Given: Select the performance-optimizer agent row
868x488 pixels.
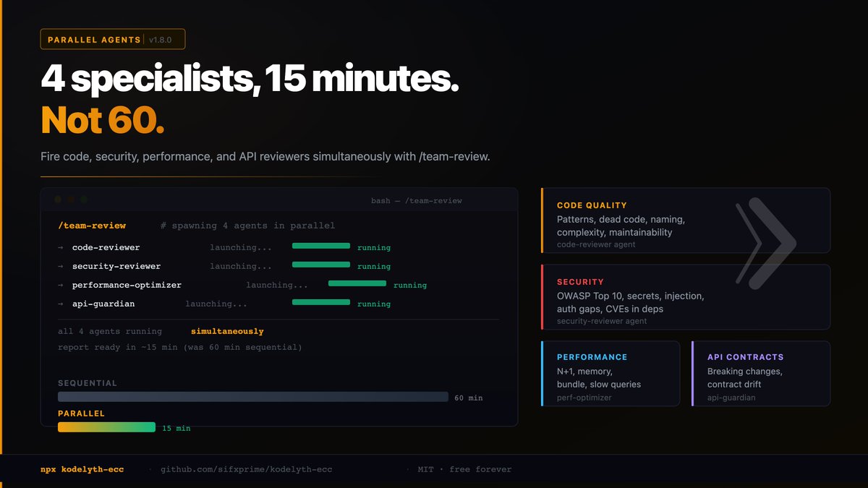Looking at the screenshot, I should pos(242,285).
